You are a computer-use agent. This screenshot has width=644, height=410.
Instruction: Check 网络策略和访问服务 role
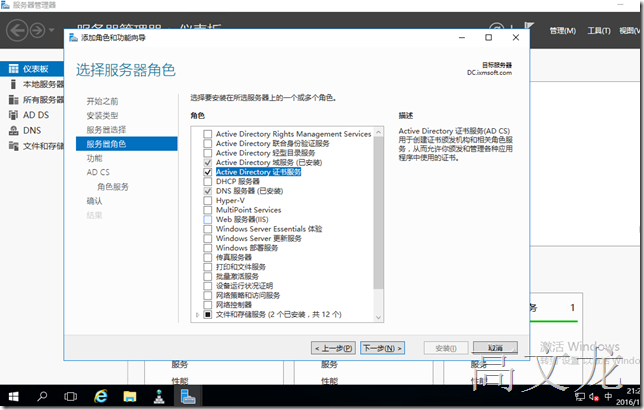[x=208, y=295]
